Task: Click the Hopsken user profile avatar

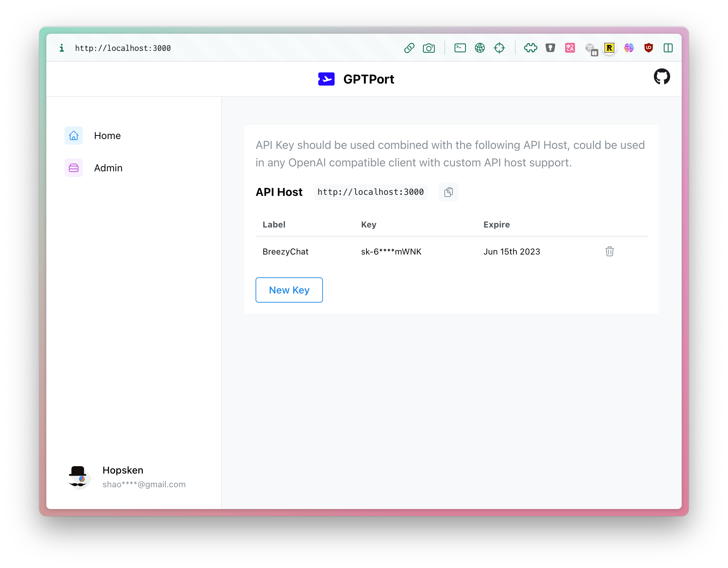Action: (79, 477)
